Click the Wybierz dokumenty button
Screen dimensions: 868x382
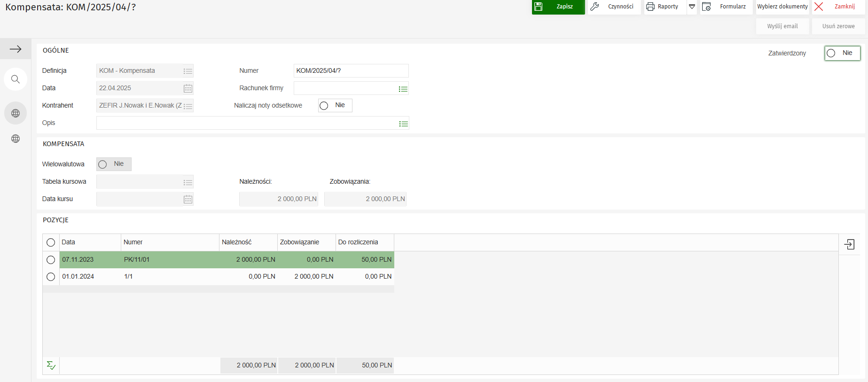tap(782, 7)
